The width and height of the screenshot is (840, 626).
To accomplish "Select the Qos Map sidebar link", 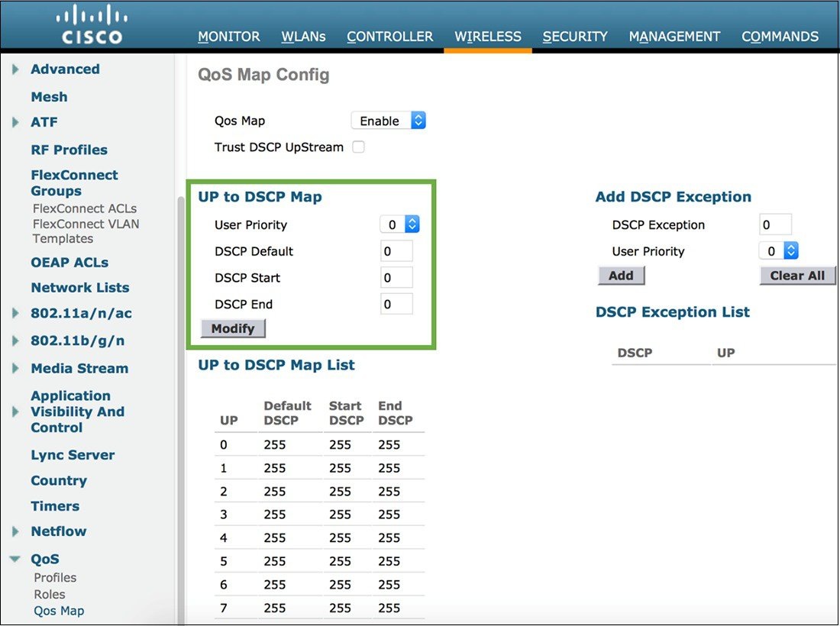I will coord(59,611).
